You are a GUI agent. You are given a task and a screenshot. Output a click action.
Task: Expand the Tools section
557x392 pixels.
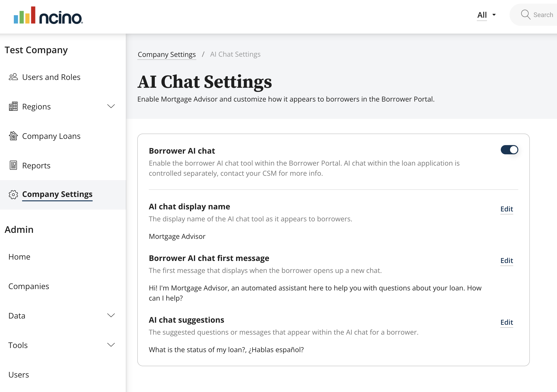click(x=111, y=345)
